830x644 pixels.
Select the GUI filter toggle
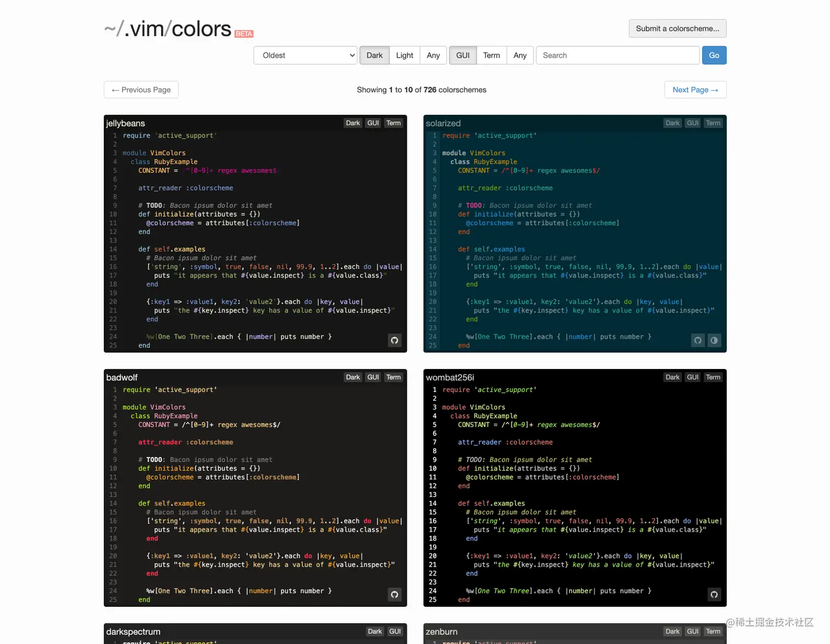click(x=463, y=55)
